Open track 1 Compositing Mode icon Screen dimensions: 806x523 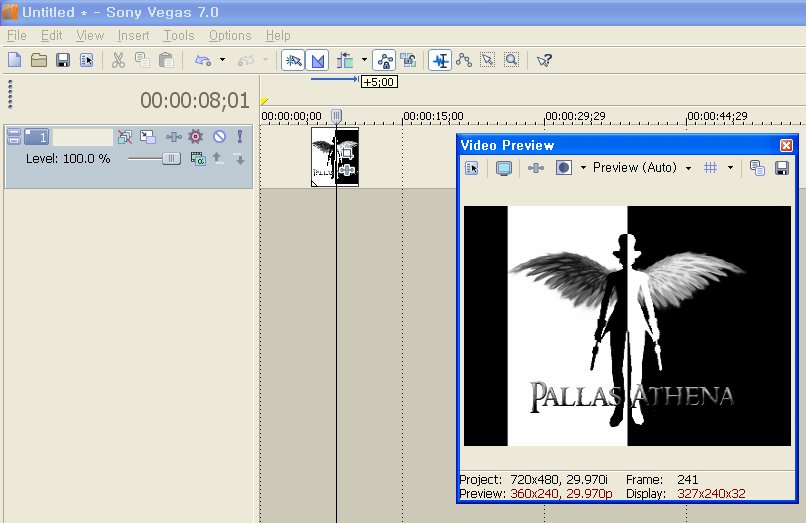(198, 158)
